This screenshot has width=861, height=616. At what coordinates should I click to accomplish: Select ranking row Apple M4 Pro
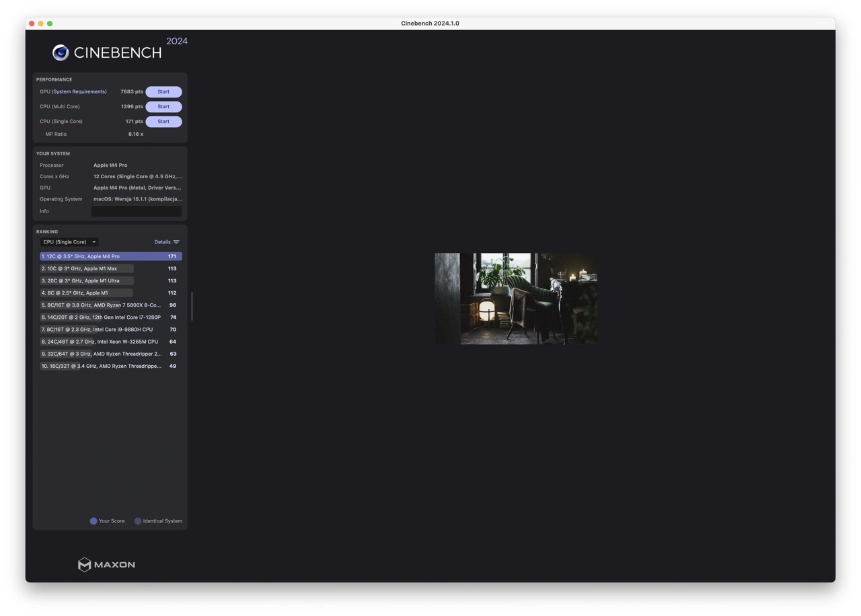(x=110, y=256)
